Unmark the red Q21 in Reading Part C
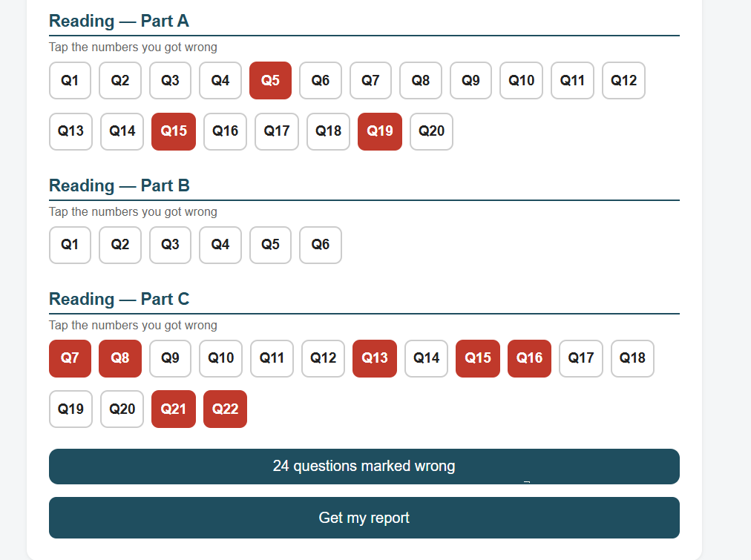Viewport: 751px width, 560px height. point(174,409)
